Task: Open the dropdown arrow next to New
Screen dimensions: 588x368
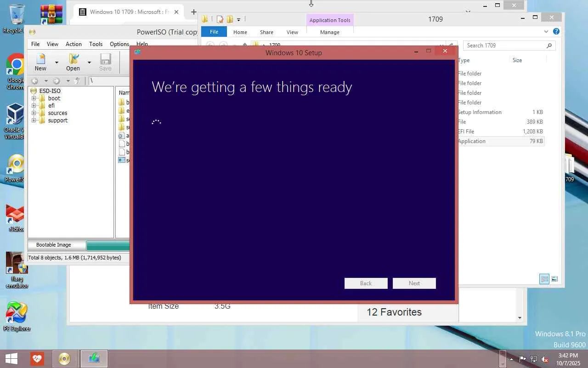Action: tap(57, 62)
